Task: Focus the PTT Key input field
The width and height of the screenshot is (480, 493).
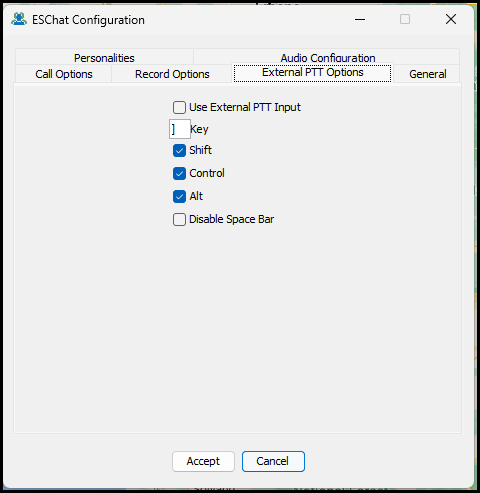Action: 180,129
